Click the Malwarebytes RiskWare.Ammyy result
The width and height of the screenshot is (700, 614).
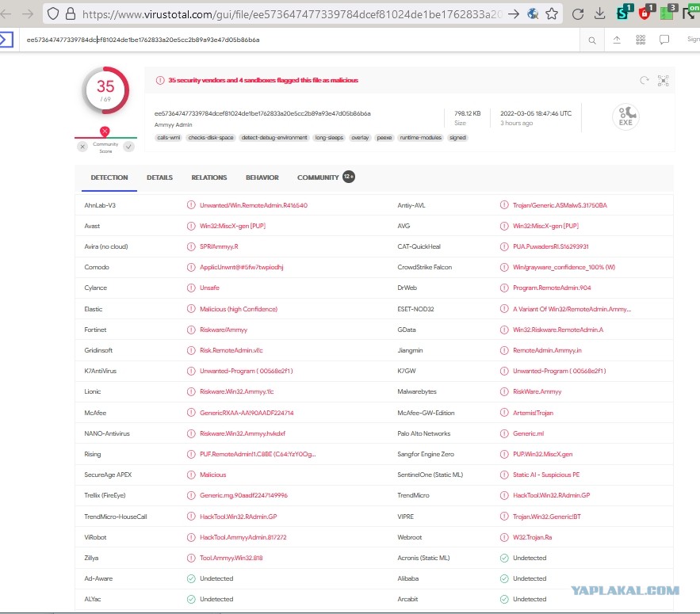537,391
